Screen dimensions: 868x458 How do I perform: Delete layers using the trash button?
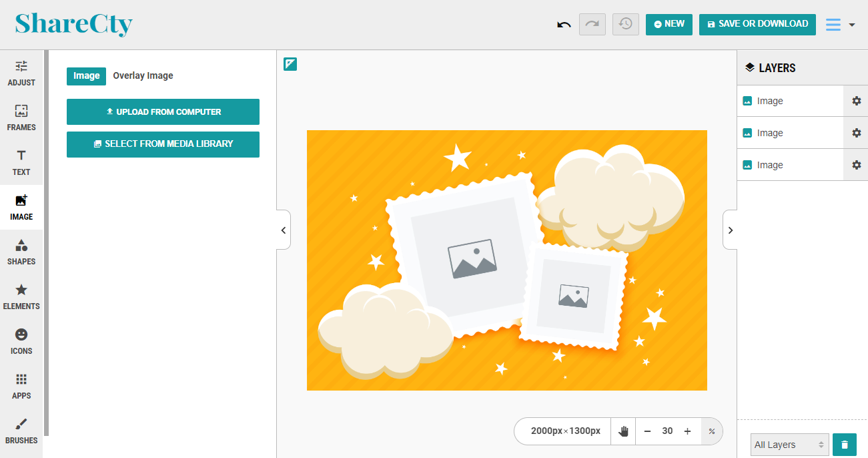[844, 444]
